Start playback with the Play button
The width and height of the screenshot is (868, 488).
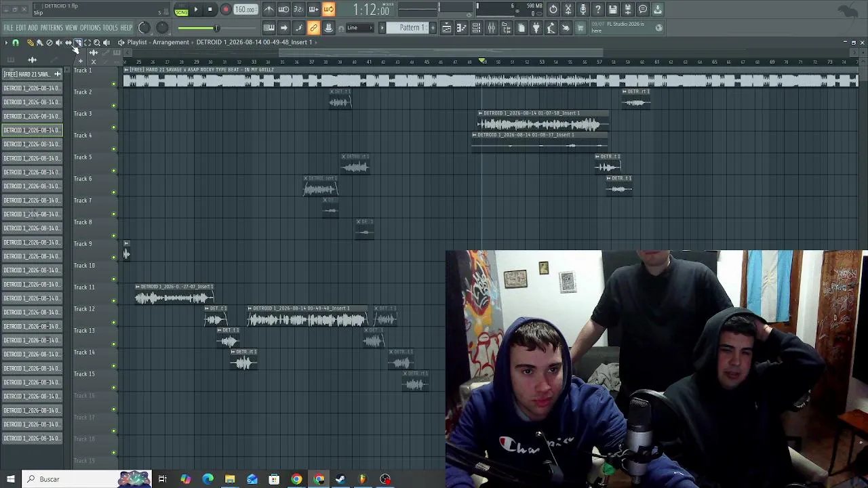(x=196, y=9)
